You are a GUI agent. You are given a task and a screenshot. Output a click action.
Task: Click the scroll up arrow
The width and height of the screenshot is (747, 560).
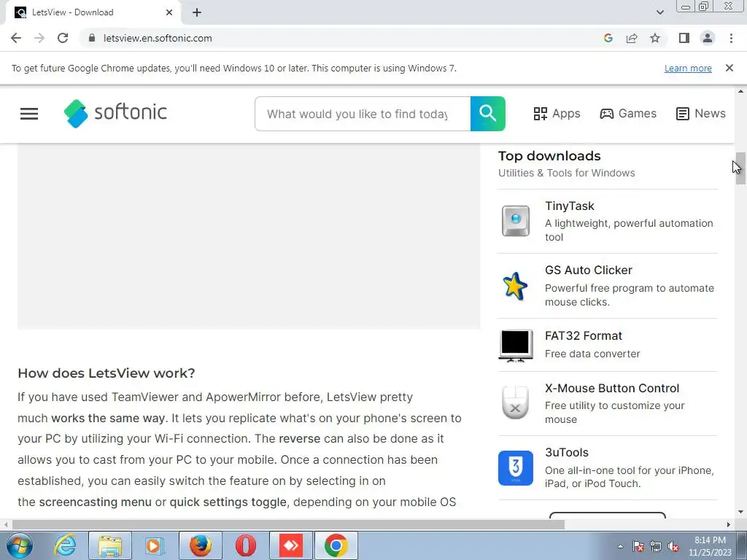pyautogui.click(x=740, y=91)
